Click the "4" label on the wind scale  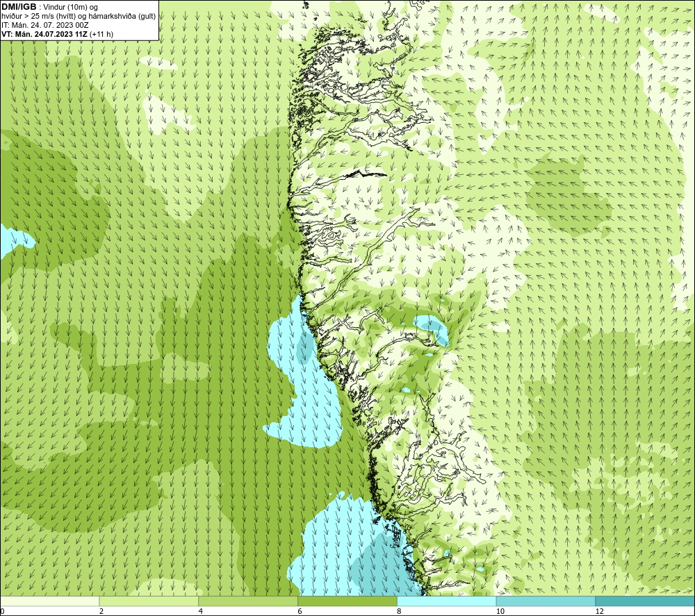(x=201, y=611)
